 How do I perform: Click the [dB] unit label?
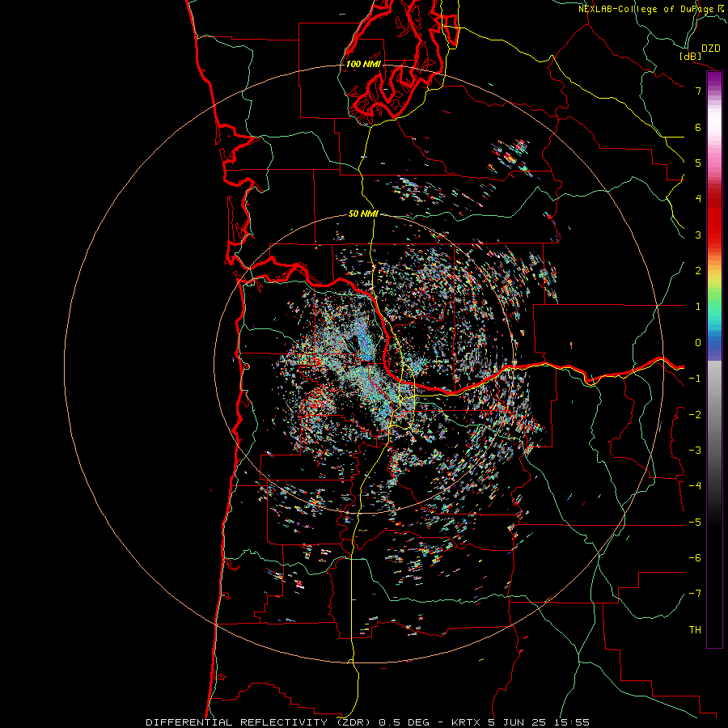click(x=691, y=56)
